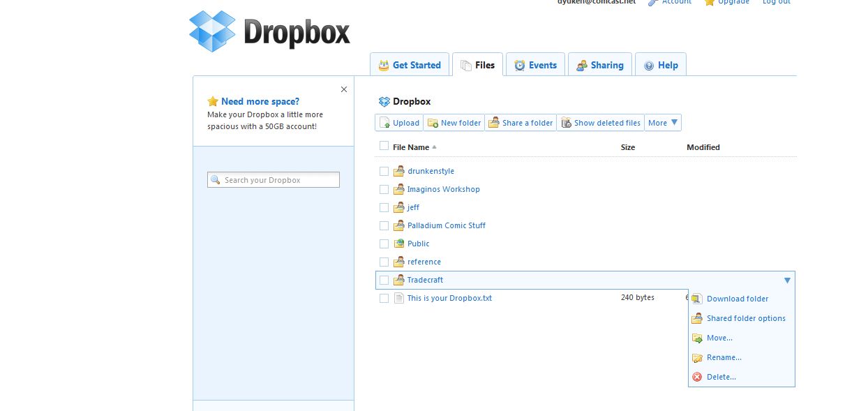Image resolution: width=868 pixels, height=411 pixels.
Task: Click the Dropbox breadcrumb heading text
Action: click(x=412, y=102)
